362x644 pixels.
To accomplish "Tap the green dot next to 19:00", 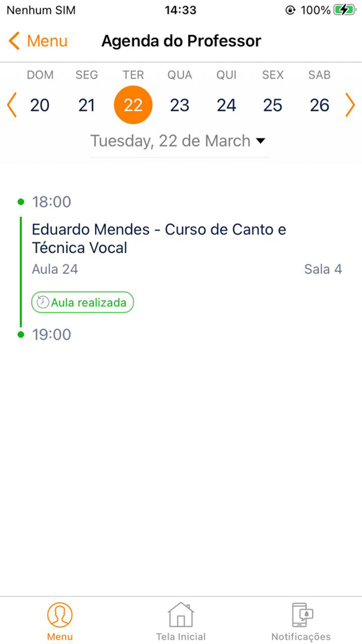I will click(x=21, y=334).
